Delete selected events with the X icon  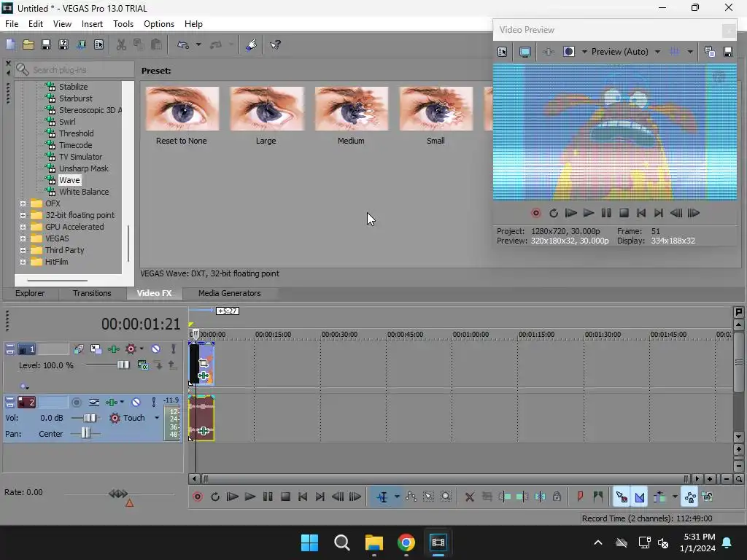(469, 497)
